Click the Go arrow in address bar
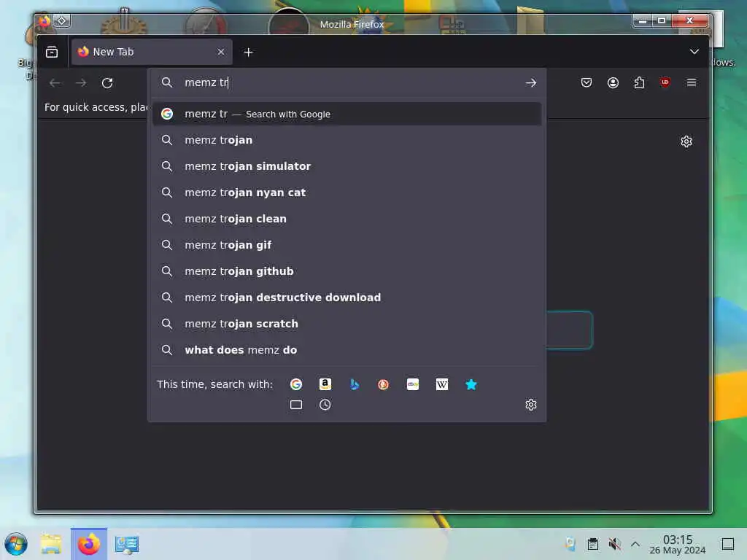The height and width of the screenshot is (560, 747). coord(531,83)
